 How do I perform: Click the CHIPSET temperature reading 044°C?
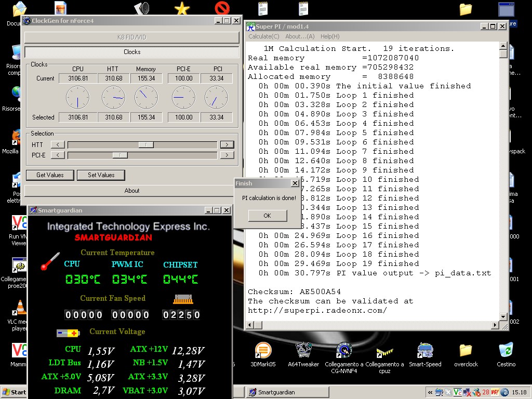[x=180, y=279]
